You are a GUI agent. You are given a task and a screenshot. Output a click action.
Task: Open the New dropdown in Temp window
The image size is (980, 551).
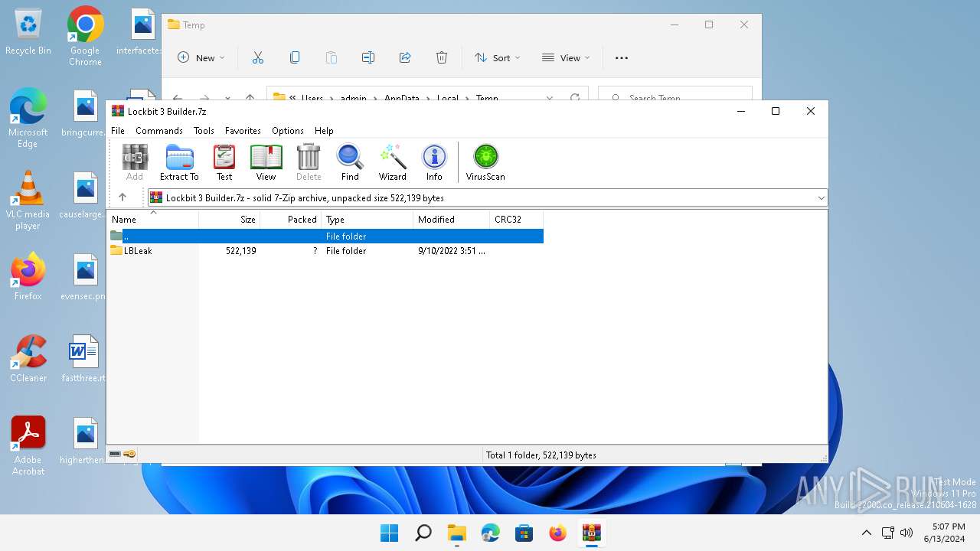pyautogui.click(x=201, y=57)
